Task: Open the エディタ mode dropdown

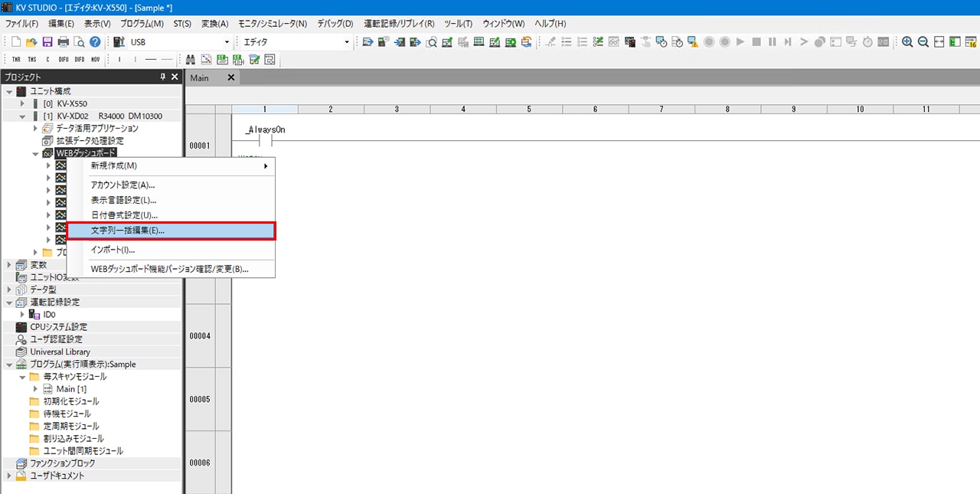Action: [346, 42]
